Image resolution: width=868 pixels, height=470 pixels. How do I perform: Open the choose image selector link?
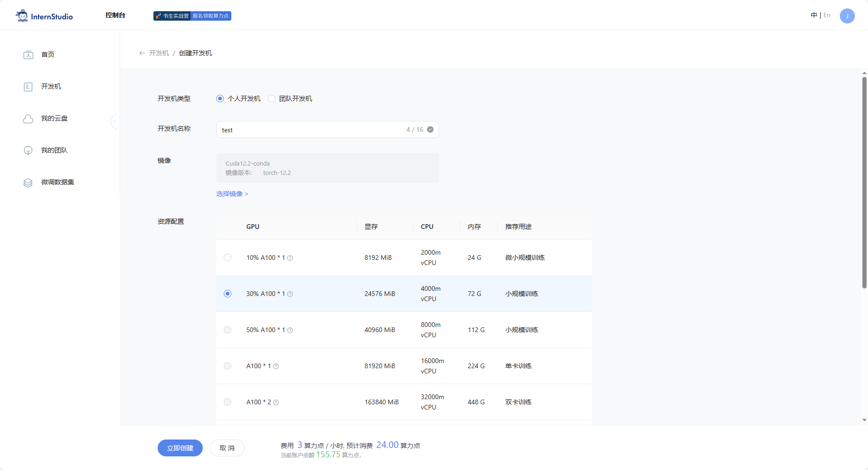(232, 194)
